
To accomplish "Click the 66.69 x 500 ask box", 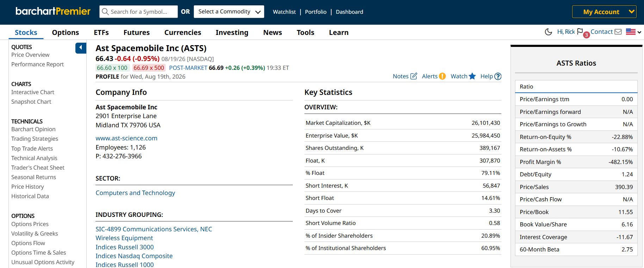I will [149, 68].
